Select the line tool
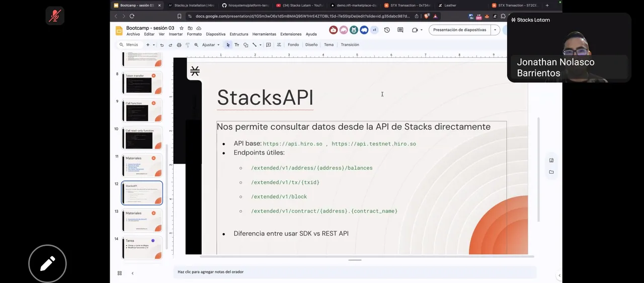644x283 pixels. (255, 45)
